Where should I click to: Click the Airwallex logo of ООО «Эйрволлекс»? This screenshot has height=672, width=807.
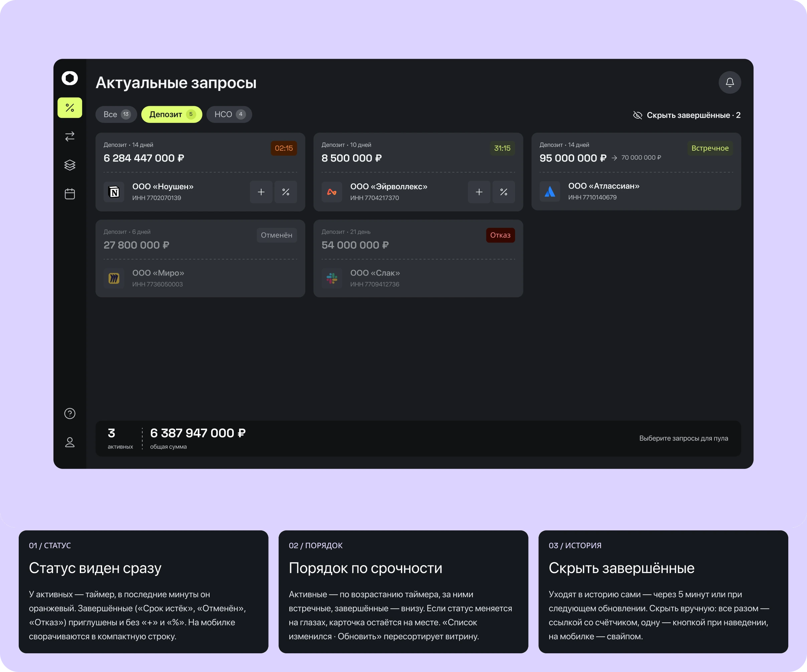pyautogui.click(x=332, y=192)
